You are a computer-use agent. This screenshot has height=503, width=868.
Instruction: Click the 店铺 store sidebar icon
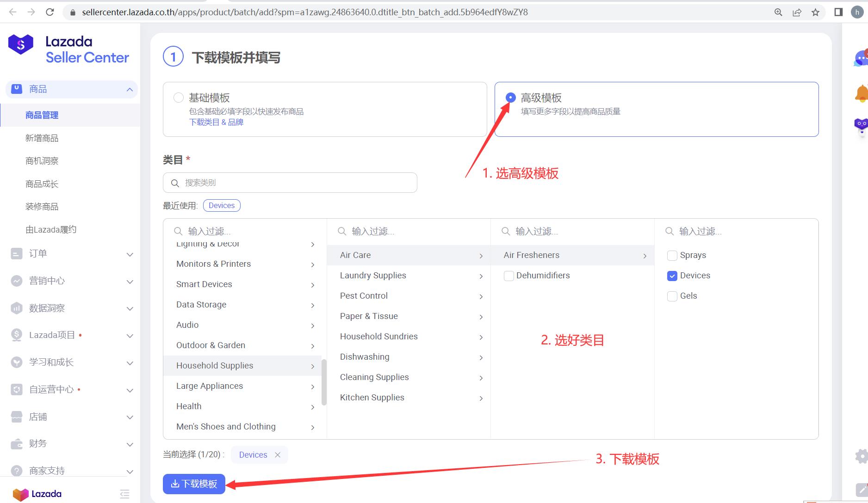pyautogui.click(x=17, y=417)
